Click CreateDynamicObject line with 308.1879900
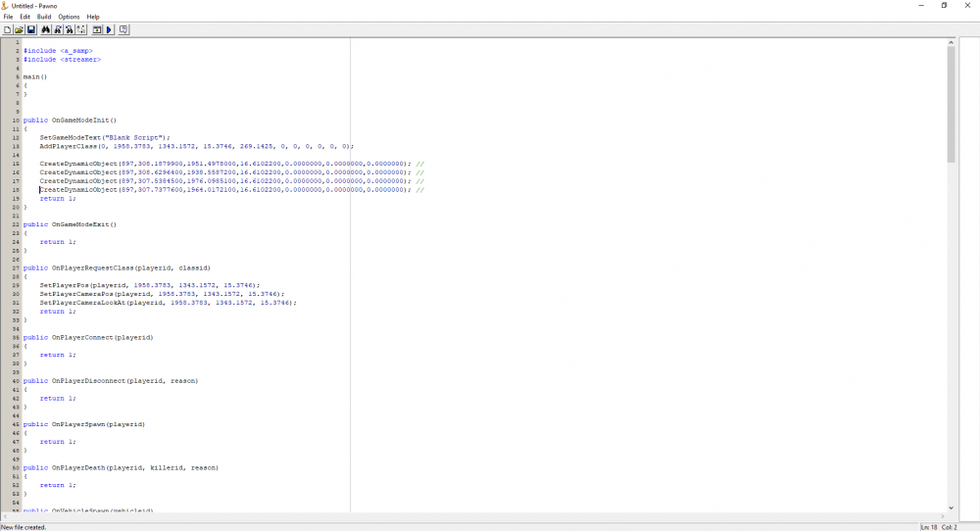Image resolution: width=980 pixels, height=531 pixels. (x=232, y=164)
